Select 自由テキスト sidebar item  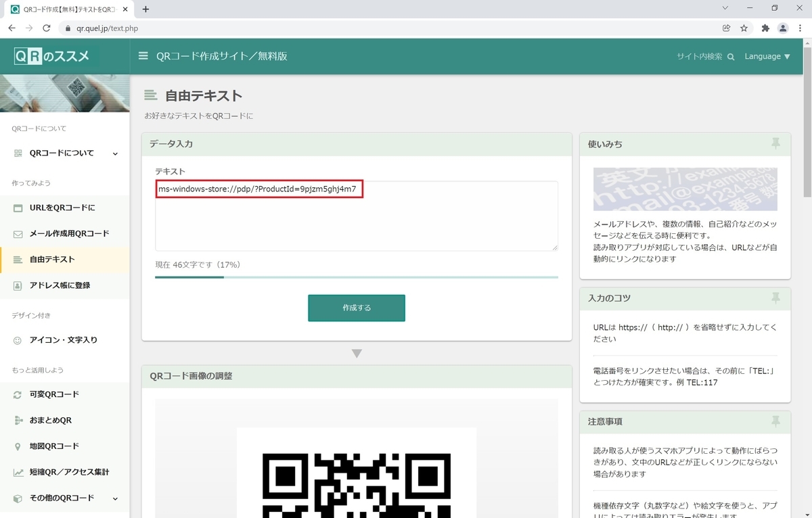coord(65,260)
